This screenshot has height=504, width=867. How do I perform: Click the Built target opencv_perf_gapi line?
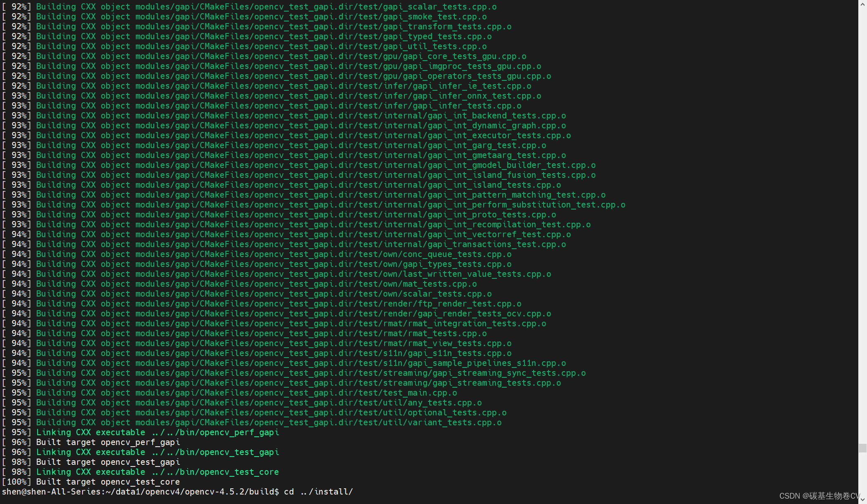click(x=91, y=443)
